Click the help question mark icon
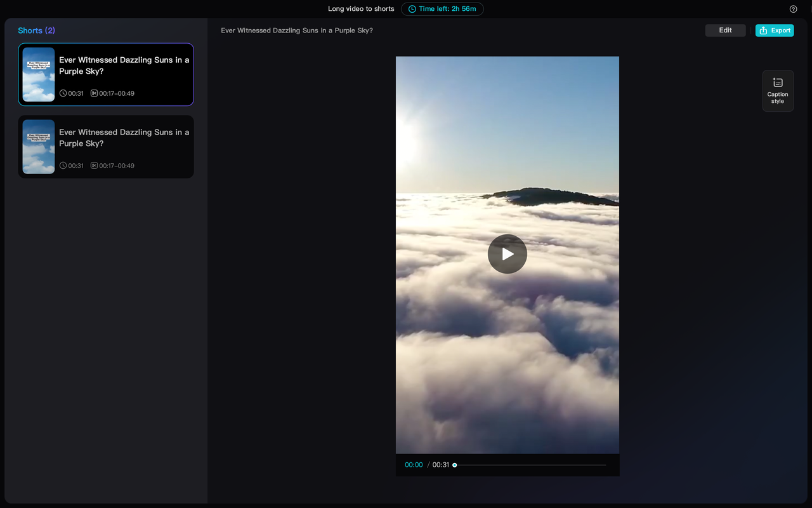812x508 pixels. [793, 9]
